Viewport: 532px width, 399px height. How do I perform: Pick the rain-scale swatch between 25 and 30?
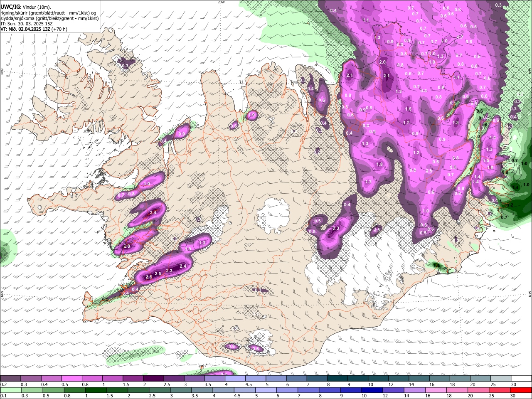[x=499, y=390]
